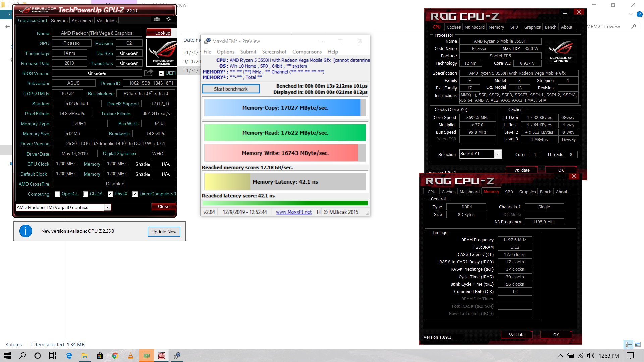Open taskbar search

(22, 356)
